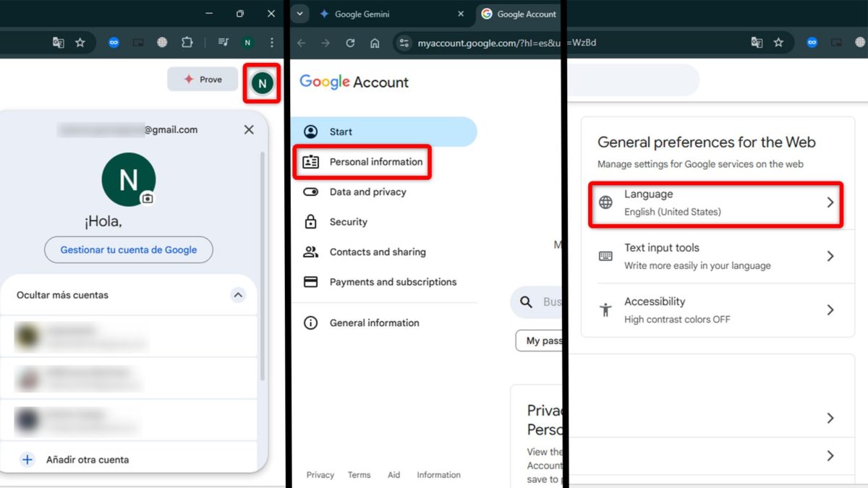Open the Information footer link

[438, 475]
